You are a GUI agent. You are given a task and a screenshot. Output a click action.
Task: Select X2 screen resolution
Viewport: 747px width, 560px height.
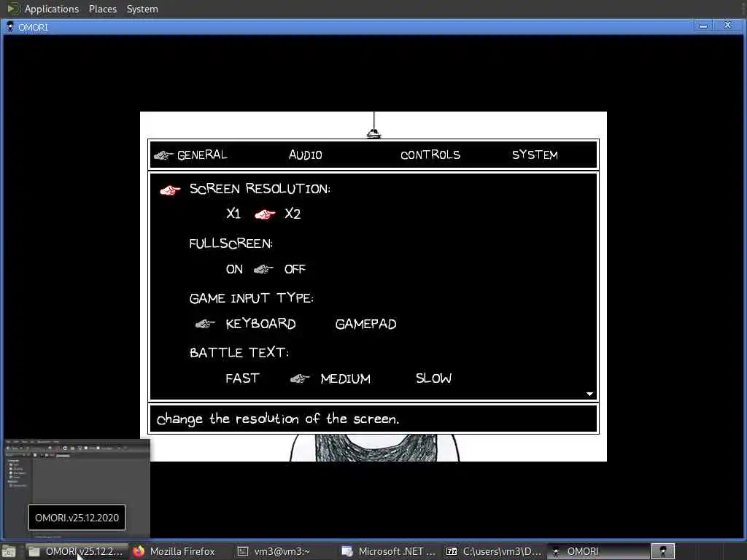point(293,214)
